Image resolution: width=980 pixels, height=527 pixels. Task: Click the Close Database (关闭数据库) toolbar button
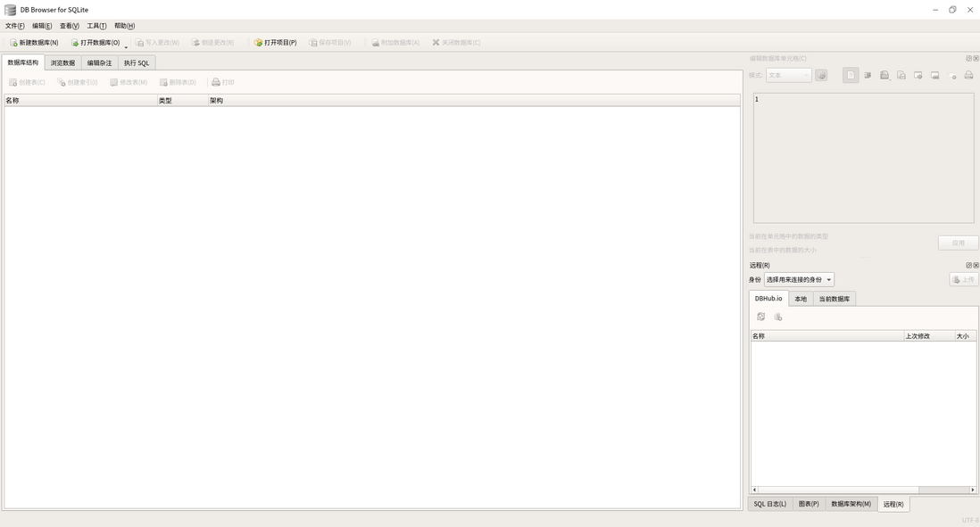(456, 43)
